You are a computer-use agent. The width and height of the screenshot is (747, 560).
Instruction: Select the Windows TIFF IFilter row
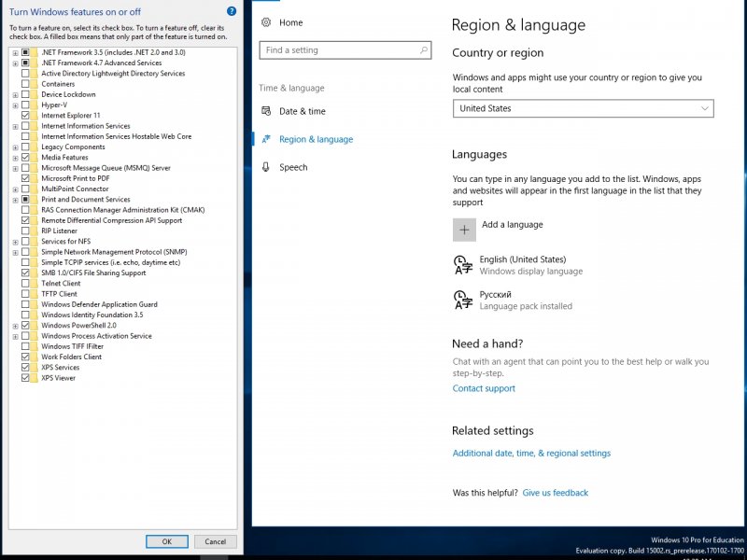tap(72, 346)
